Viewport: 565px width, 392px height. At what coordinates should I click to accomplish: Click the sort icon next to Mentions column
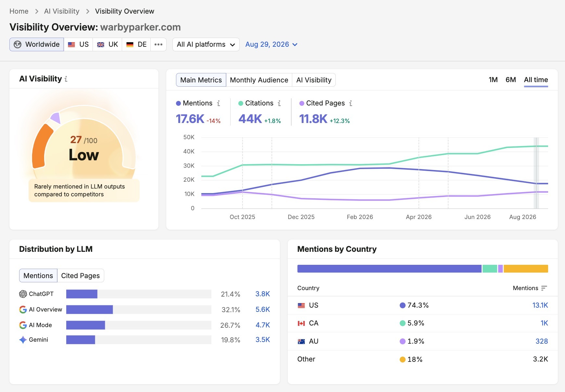click(544, 288)
